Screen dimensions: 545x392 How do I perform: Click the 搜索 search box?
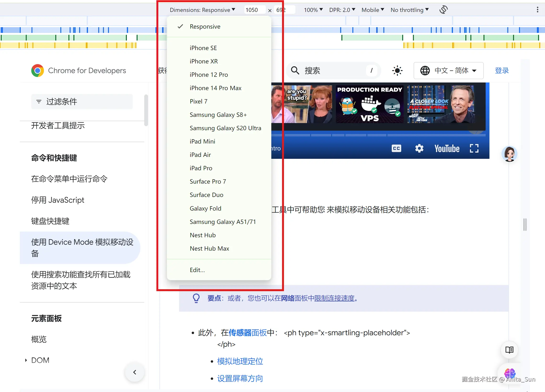click(x=333, y=70)
